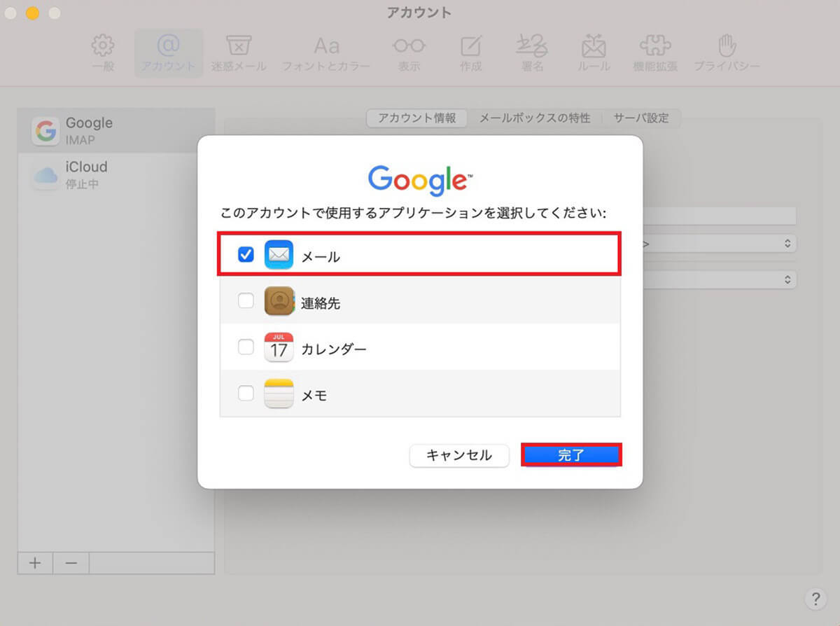Click the Google logo in the dialog
Screen dimensions: 840x626
tap(421, 180)
